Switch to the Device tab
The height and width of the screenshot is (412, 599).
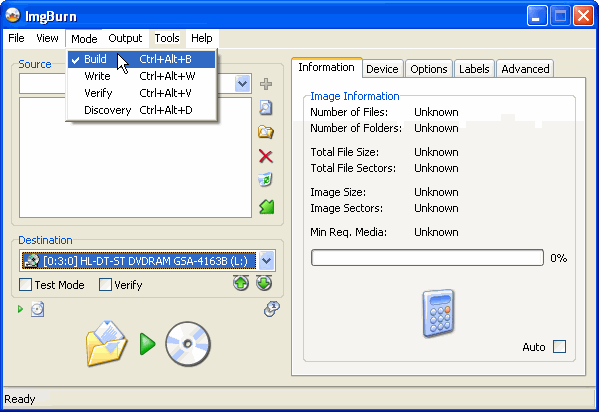[382, 69]
